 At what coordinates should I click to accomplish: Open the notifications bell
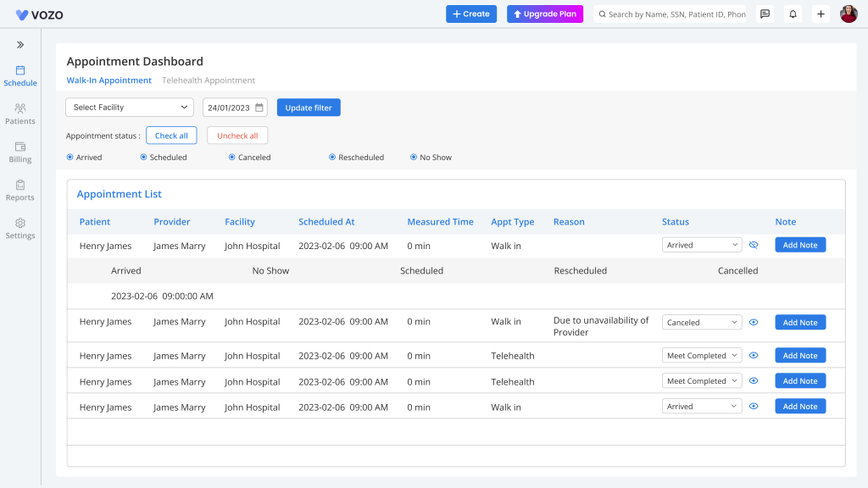(793, 14)
